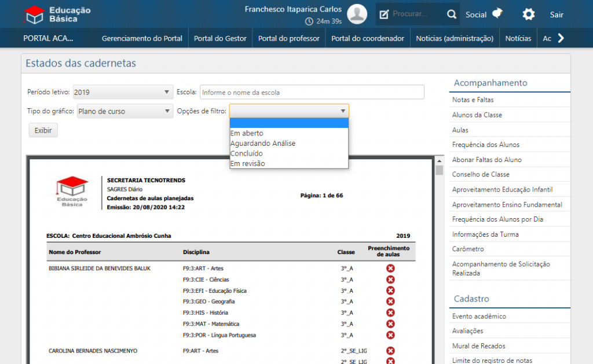
Task: Open Acompanhamento de Solicitação Realizada link
Action: (x=501, y=269)
